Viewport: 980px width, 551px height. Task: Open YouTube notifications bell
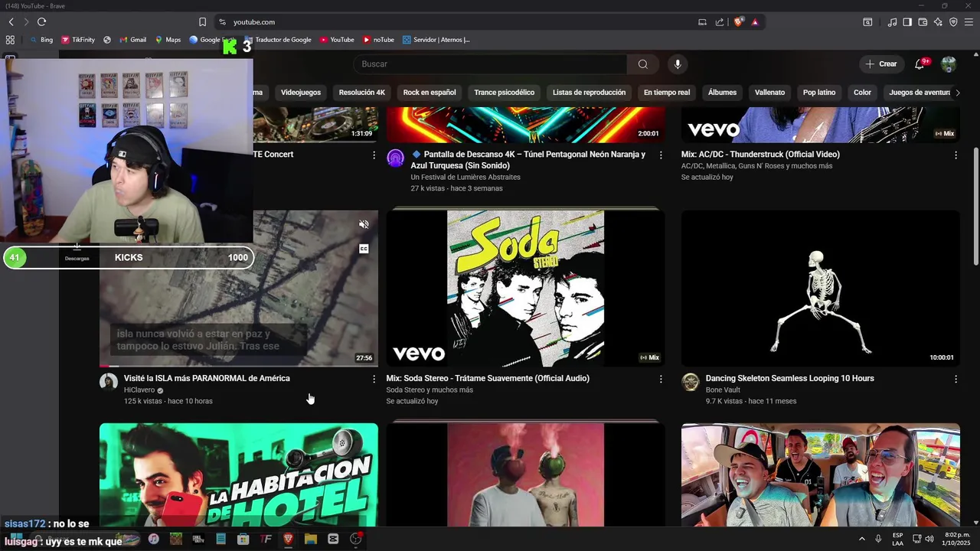(920, 64)
